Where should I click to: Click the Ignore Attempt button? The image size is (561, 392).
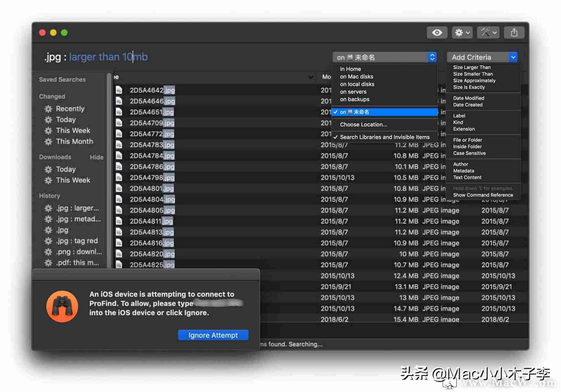point(213,335)
